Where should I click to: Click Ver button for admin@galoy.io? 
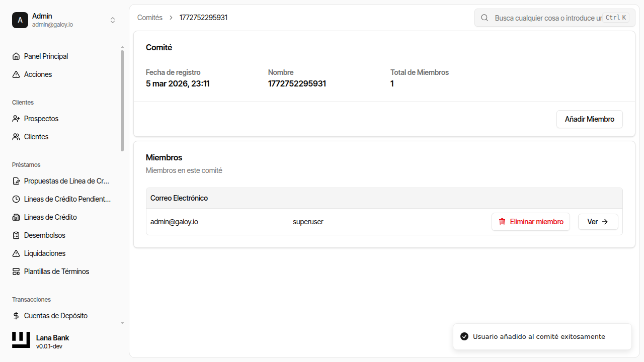point(598,222)
